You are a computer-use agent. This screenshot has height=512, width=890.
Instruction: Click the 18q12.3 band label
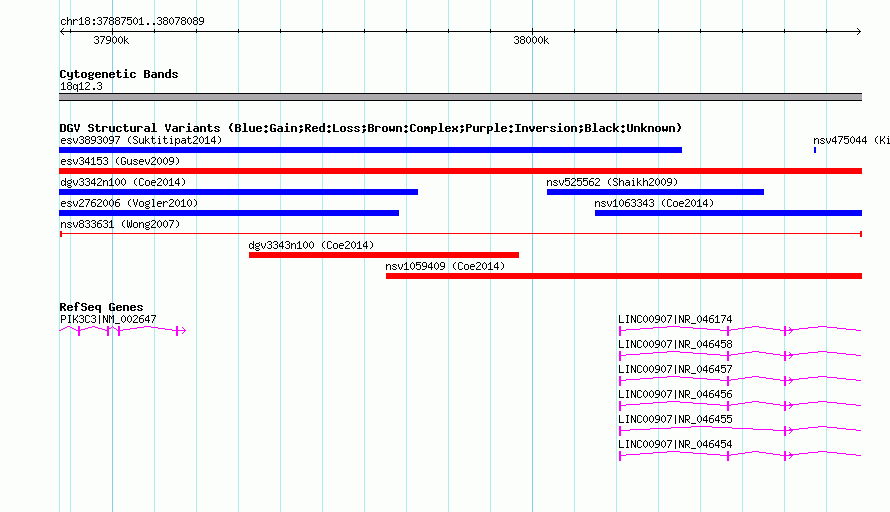(81, 86)
